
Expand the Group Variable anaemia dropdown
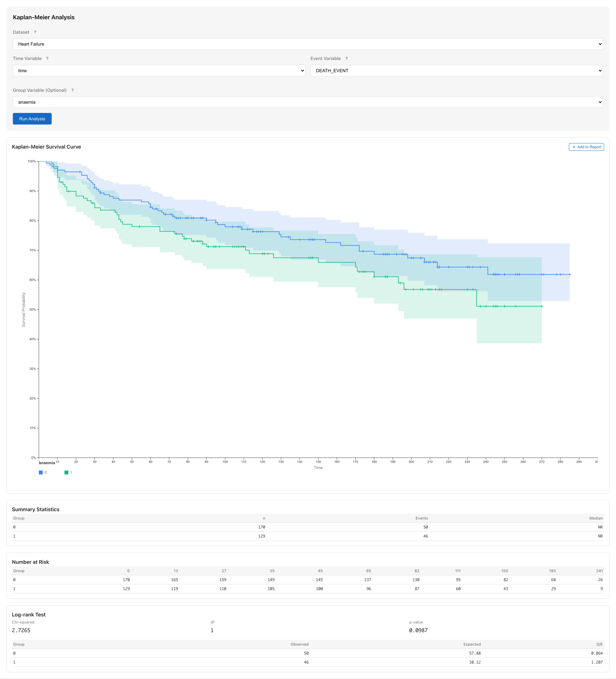pos(308,102)
